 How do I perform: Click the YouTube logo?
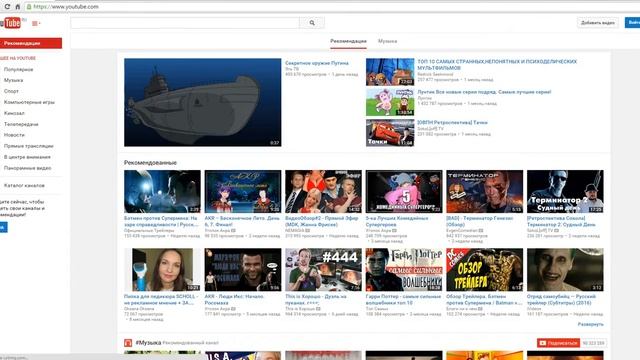pos(11,23)
